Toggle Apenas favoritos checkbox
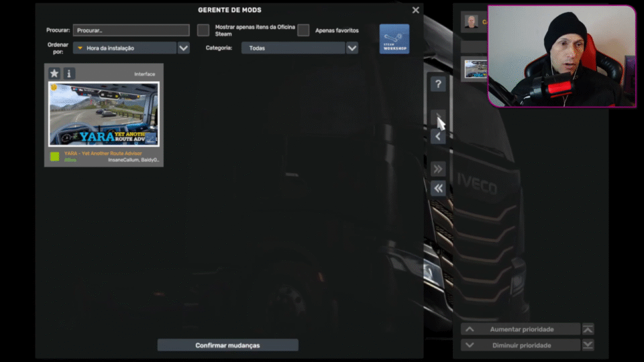Viewport: 644px width, 362px height. tap(303, 30)
